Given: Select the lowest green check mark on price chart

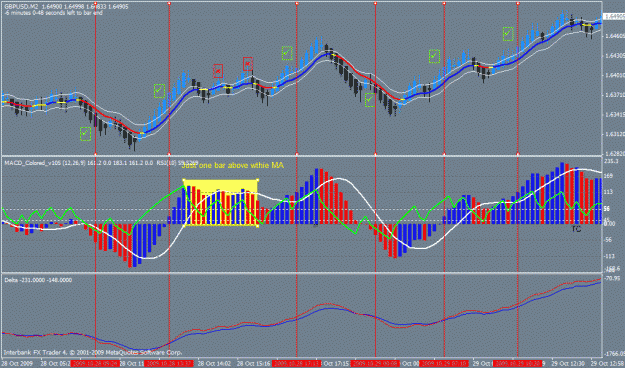Looking at the screenshot, I should (85, 134).
